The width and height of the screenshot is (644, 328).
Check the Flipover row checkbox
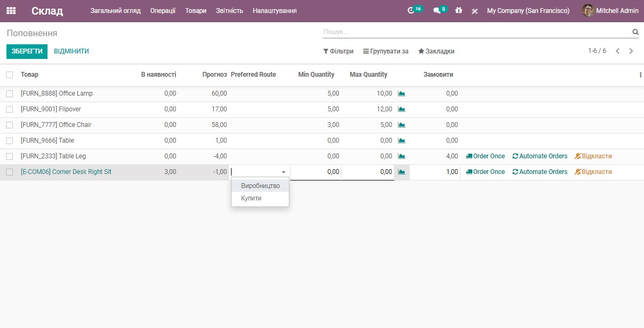coord(10,109)
